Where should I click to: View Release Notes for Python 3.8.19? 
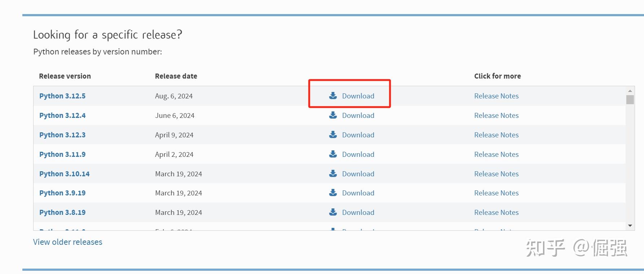496,212
